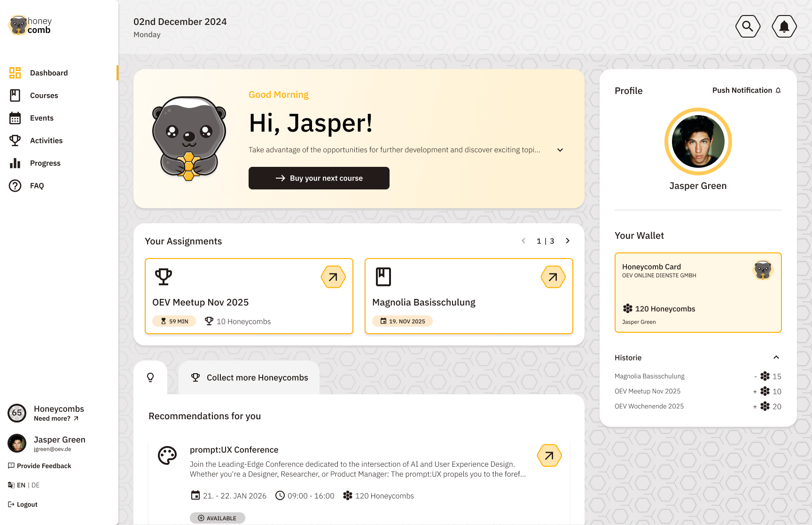
Task: Toggle Push Notification in Profile
Action: [746, 90]
